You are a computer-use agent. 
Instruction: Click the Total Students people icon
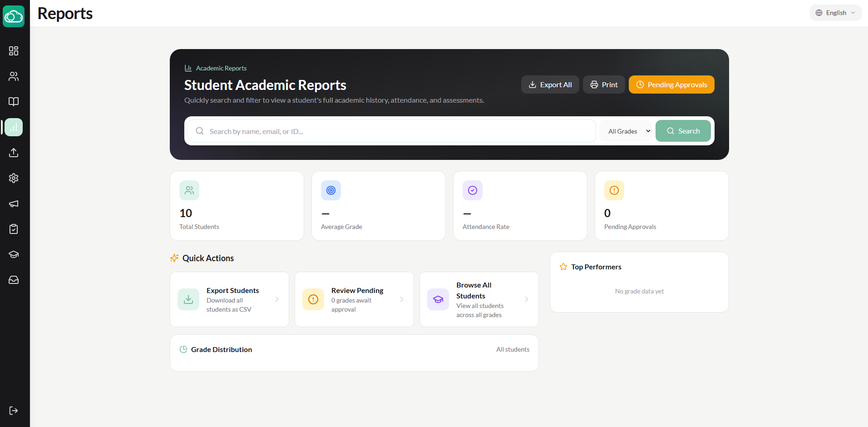point(189,190)
